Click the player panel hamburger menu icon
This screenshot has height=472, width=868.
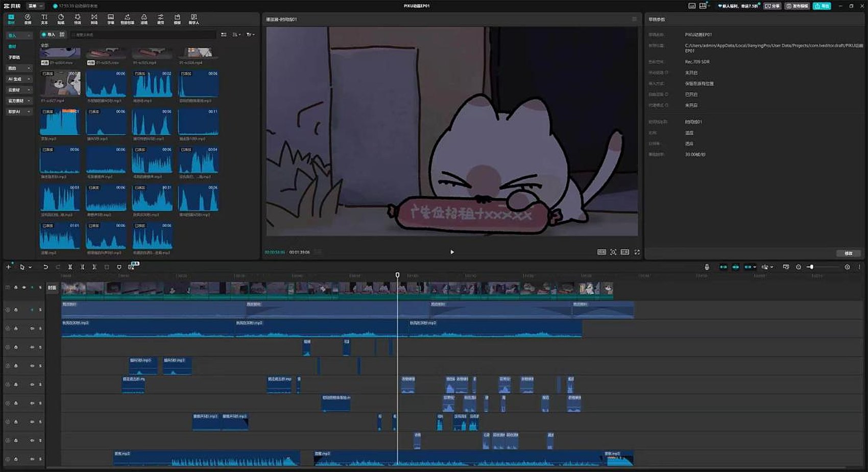tap(634, 19)
